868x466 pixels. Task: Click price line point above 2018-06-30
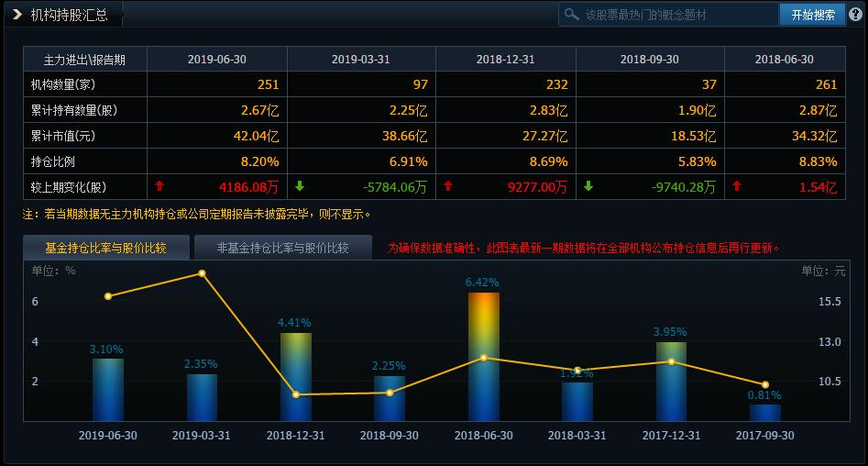tap(484, 358)
